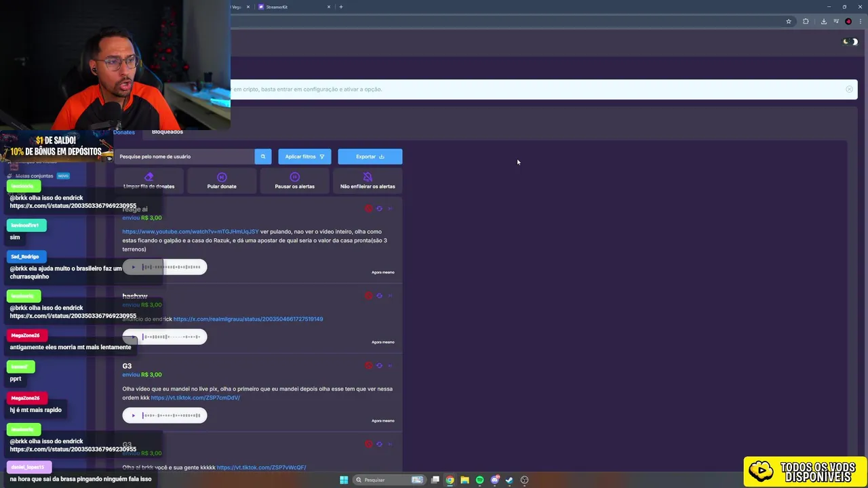This screenshot has width=868, height=488.
Task: Open Chrome from the taskbar
Action: point(450,480)
